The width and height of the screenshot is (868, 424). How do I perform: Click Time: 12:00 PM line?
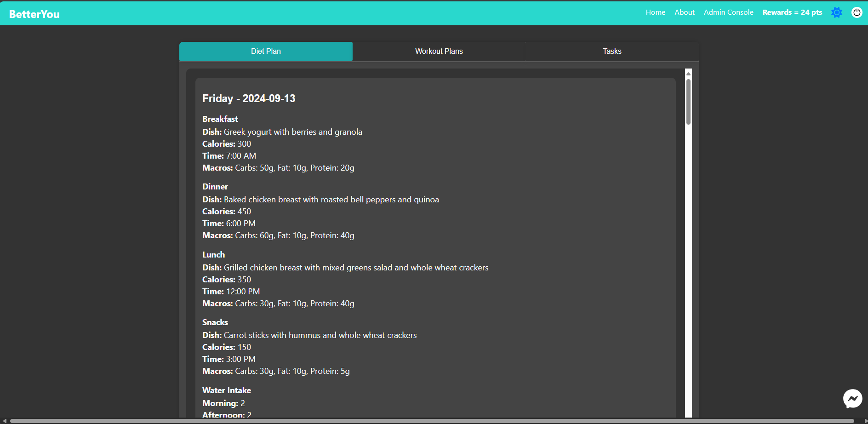[231, 292]
